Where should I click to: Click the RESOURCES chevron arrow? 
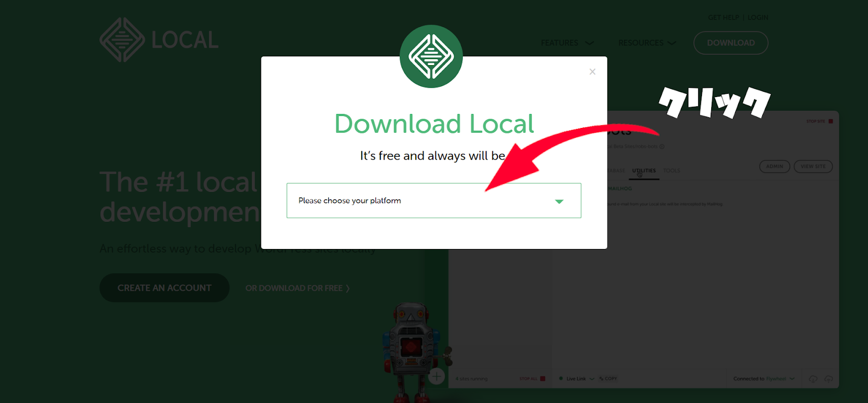672,43
